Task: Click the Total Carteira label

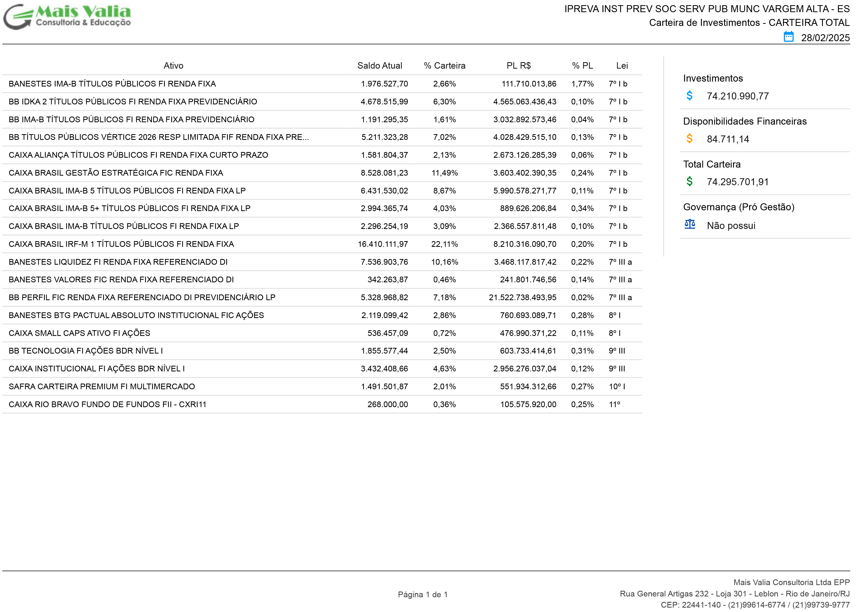Action: 712,164
